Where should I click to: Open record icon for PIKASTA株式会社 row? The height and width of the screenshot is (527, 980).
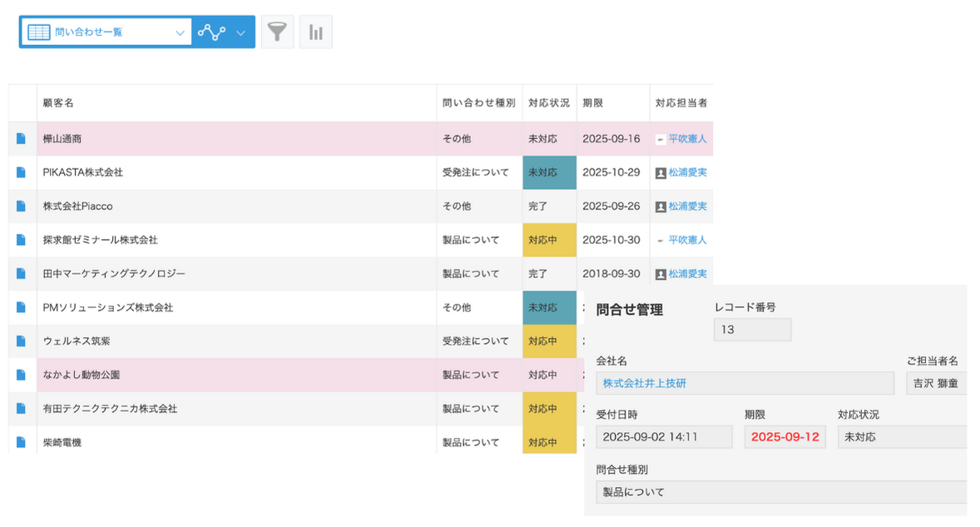(x=22, y=172)
